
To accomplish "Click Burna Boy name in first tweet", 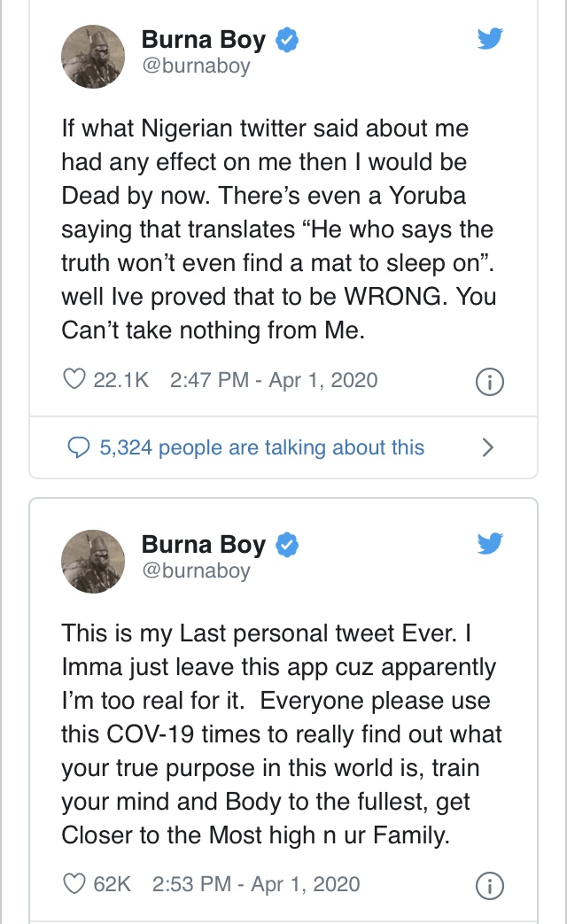I will 203,39.
